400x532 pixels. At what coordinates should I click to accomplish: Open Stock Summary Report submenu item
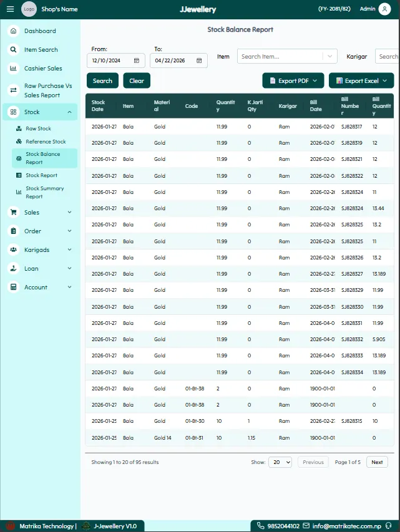tap(45, 192)
